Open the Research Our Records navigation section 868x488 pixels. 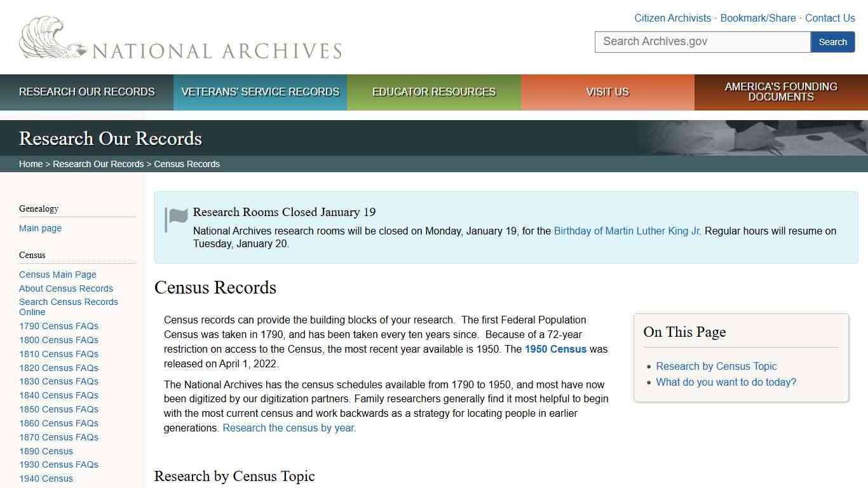(x=86, y=91)
